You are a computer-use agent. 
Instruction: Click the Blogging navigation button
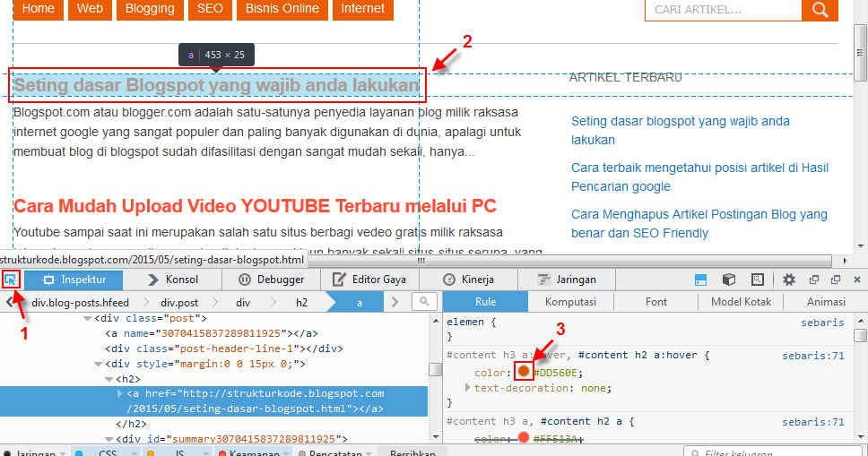[150, 10]
